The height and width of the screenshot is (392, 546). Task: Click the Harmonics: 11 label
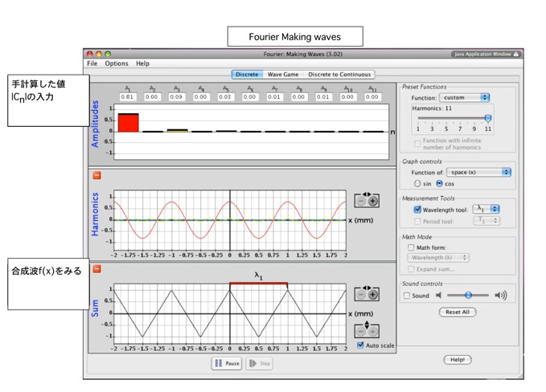coord(432,108)
